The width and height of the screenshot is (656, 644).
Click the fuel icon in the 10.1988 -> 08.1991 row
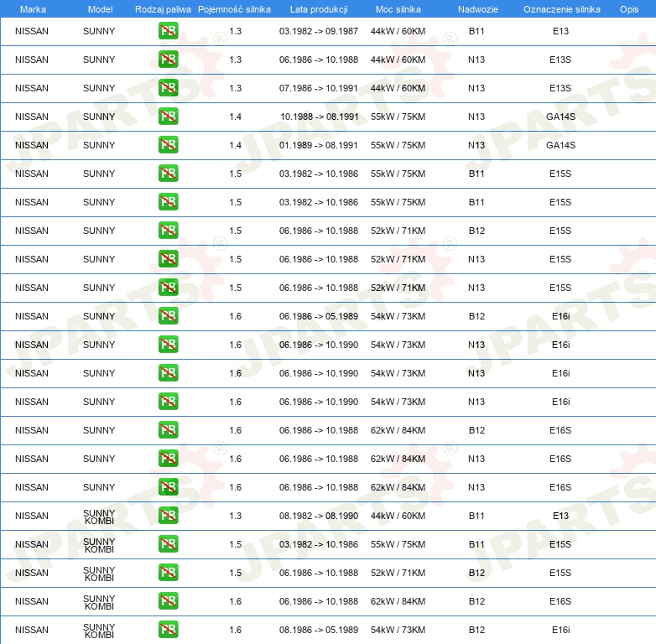click(x=168, y=117)
